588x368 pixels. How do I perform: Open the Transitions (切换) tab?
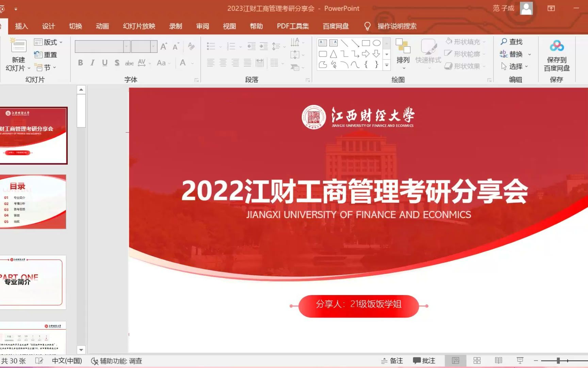(75, 26)
